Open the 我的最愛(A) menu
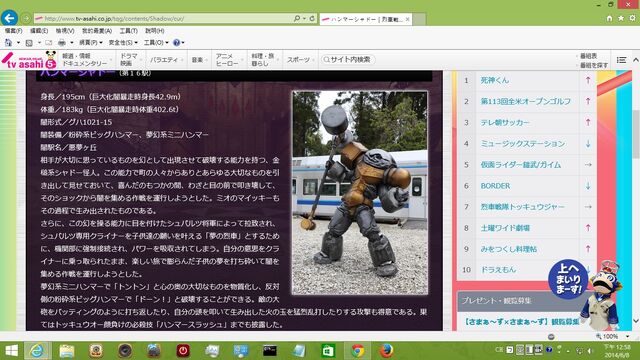Screen dimensions: 640x360 pyautogui.click(x=97, y=31)
